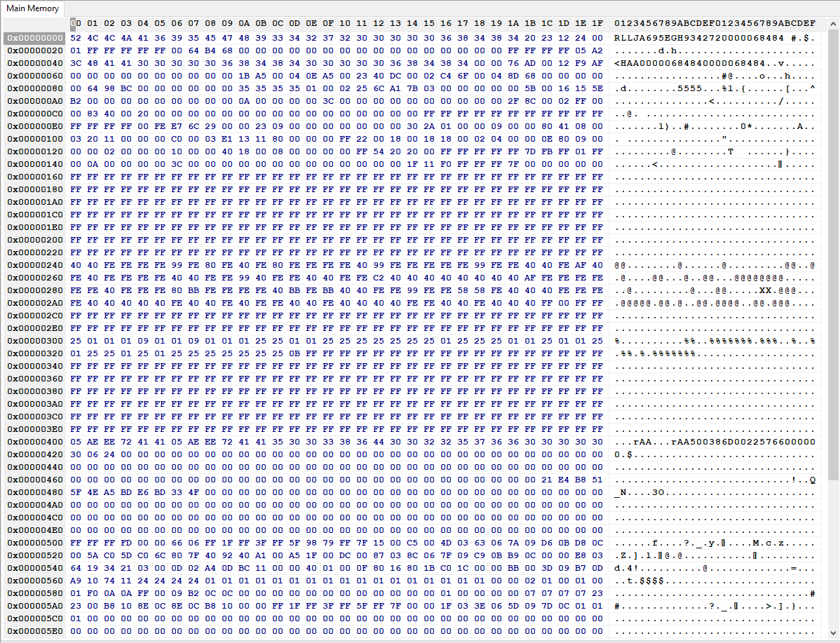This screenshot has width=840, height=643.
Task: Select address row 0x00000560
Action: (x=35, y=581)
